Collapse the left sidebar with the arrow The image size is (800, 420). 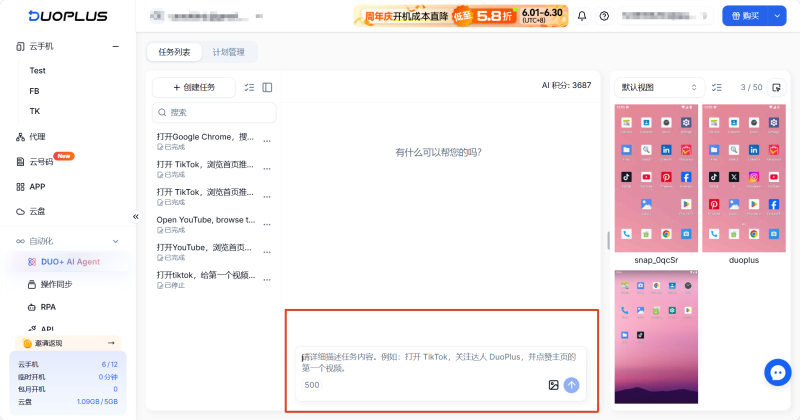pos(136,217)
